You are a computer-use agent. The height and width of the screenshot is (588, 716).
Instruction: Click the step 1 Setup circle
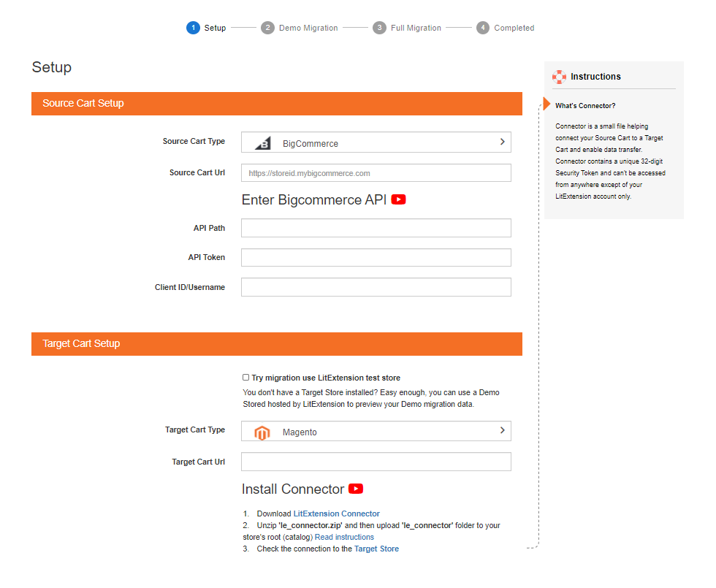[193, 28]
